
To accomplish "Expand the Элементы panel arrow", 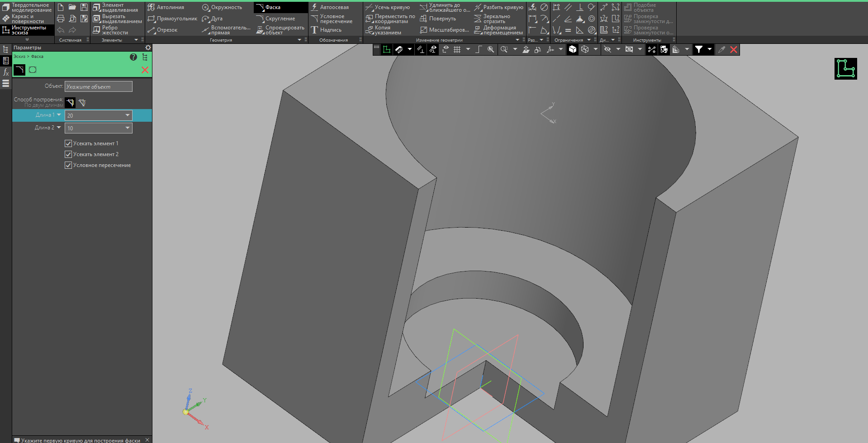I will point(136,40).
